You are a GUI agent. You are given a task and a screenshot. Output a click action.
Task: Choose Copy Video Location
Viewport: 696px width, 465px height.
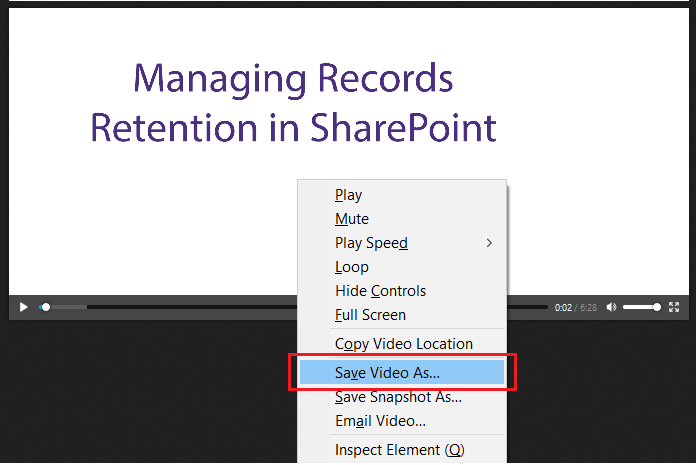402,344
